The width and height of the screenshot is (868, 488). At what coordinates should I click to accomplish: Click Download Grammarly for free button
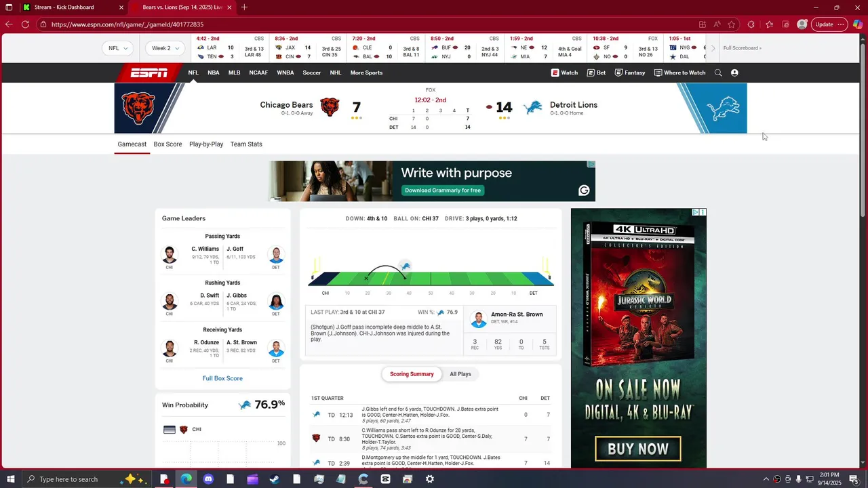pos(443,190)
